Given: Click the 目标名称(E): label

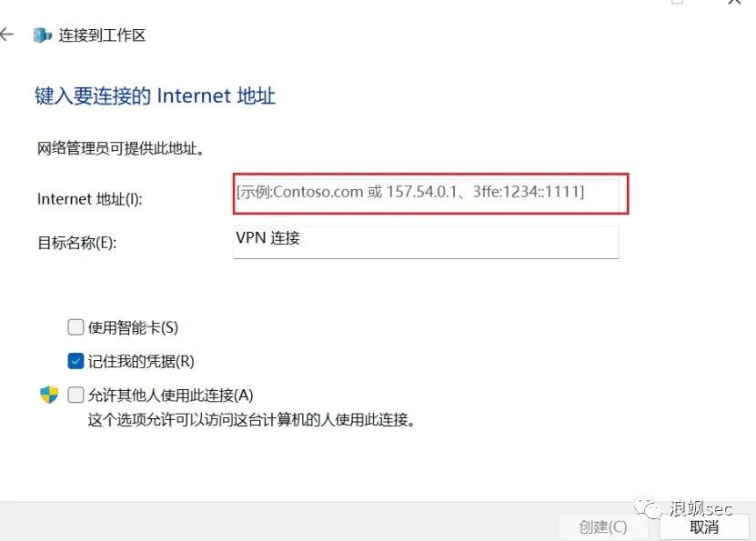Looking at the screenshot, I should coord(77,243).
